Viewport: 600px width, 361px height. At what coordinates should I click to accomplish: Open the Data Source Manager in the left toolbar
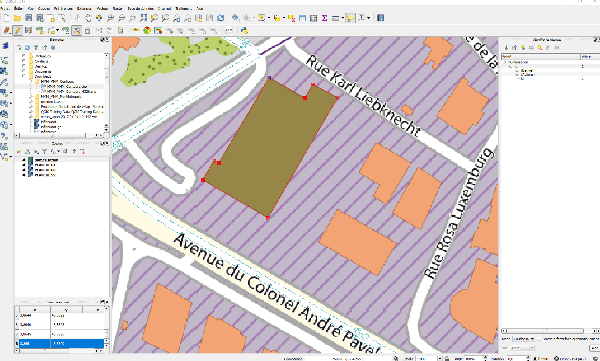(x=5, y=46)
